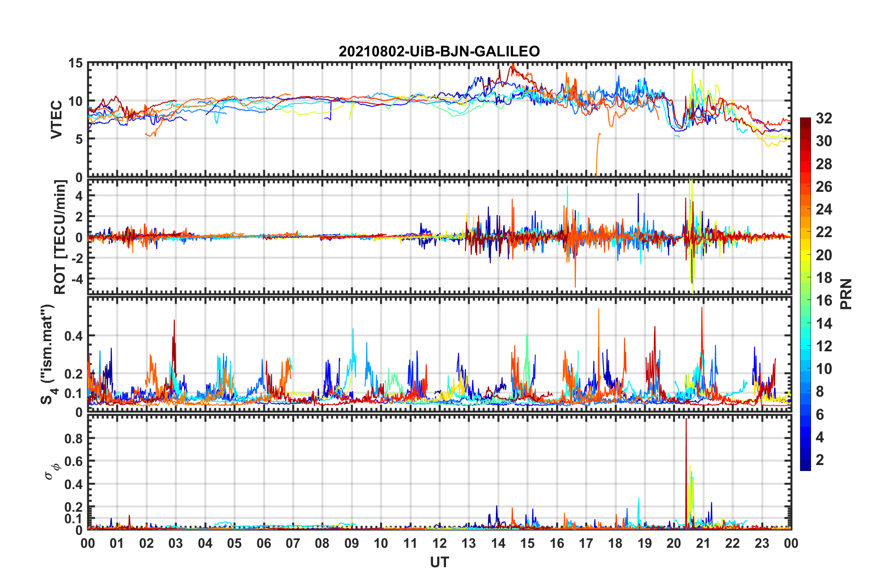Click the colorbar tick label 14

point(824,324)
